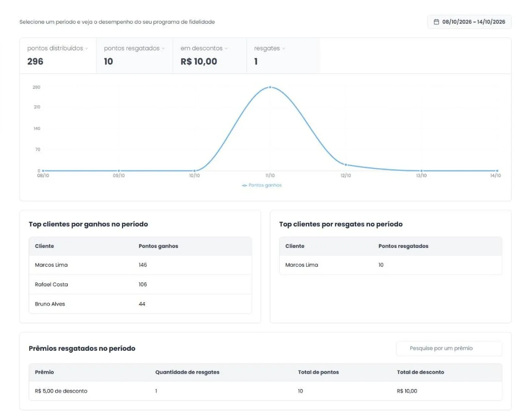Open the em descontos chevron menu

tap(226, 49)
